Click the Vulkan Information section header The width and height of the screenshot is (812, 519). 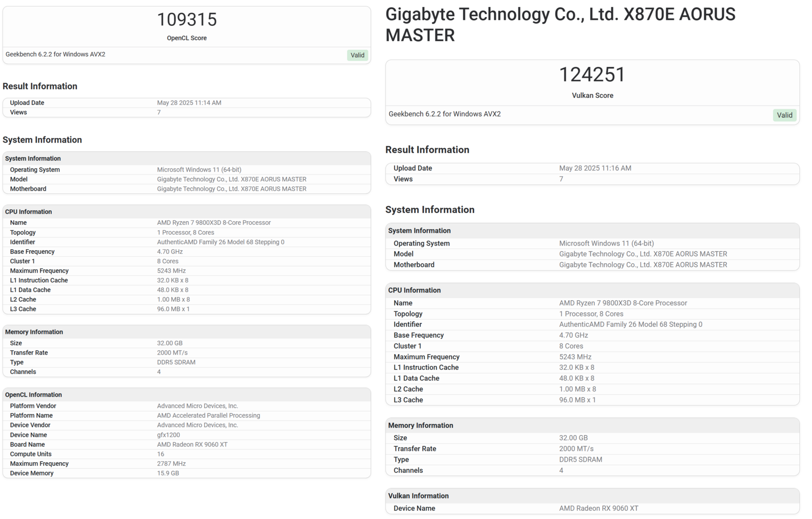click(418, 496)
